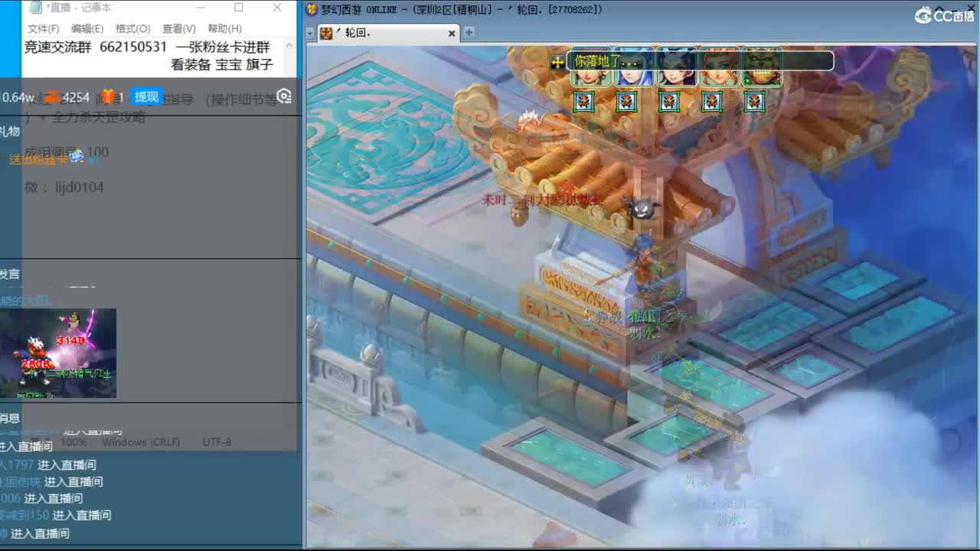The width and height of the screenshot is (980, 551).
Task: Click the UTF-8 encoding in Notepad status bar
Action: pos(217,442)
